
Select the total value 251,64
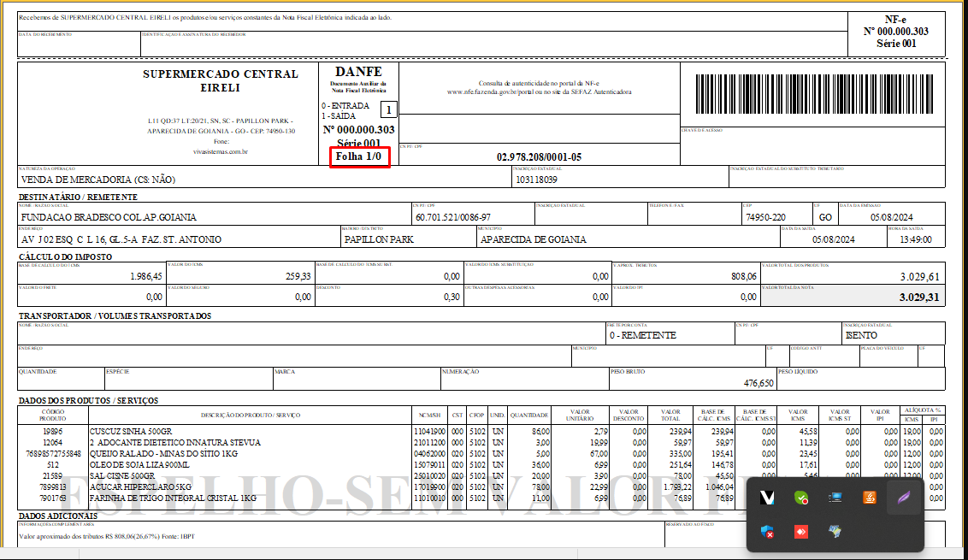[681, 465]
